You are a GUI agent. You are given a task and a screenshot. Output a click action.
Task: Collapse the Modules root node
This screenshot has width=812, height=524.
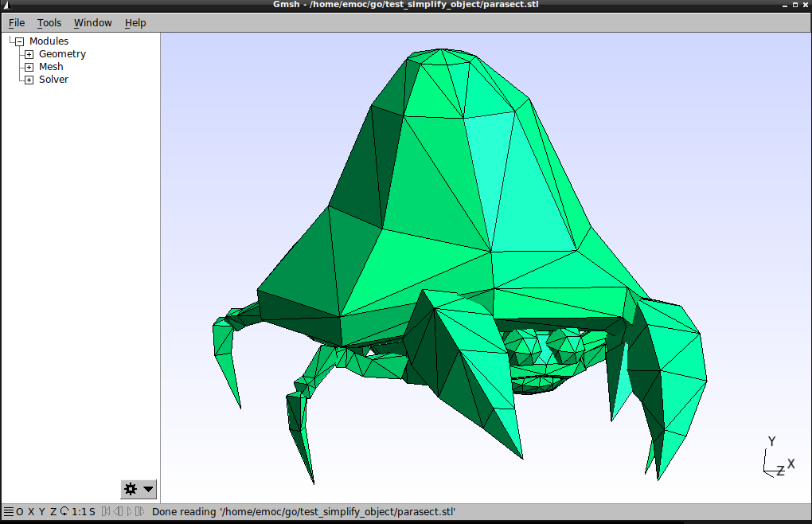(19, 41)
